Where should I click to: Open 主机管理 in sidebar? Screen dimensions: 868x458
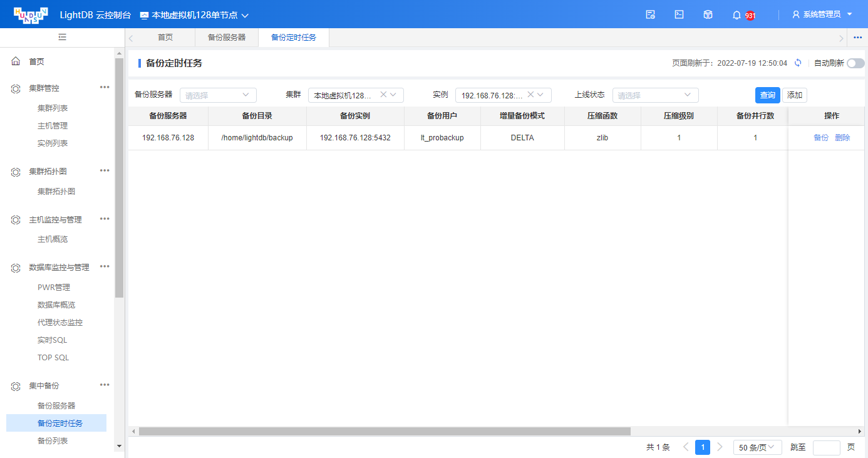[x=53, y=126]
